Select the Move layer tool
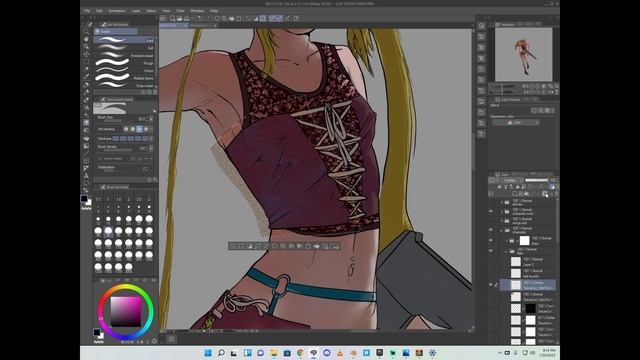 (86, 54)
